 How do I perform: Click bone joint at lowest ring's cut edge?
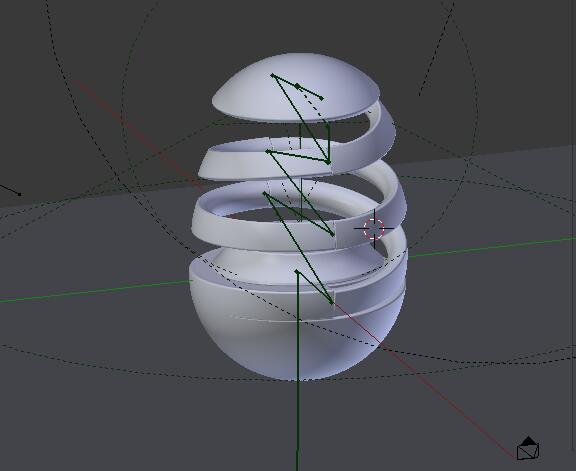332,303
